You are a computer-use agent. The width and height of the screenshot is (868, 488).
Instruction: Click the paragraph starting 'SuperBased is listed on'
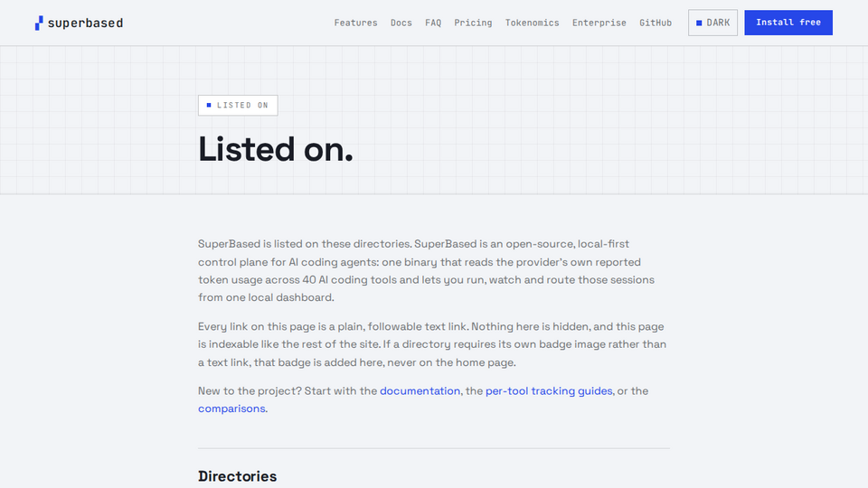[426, 270]
